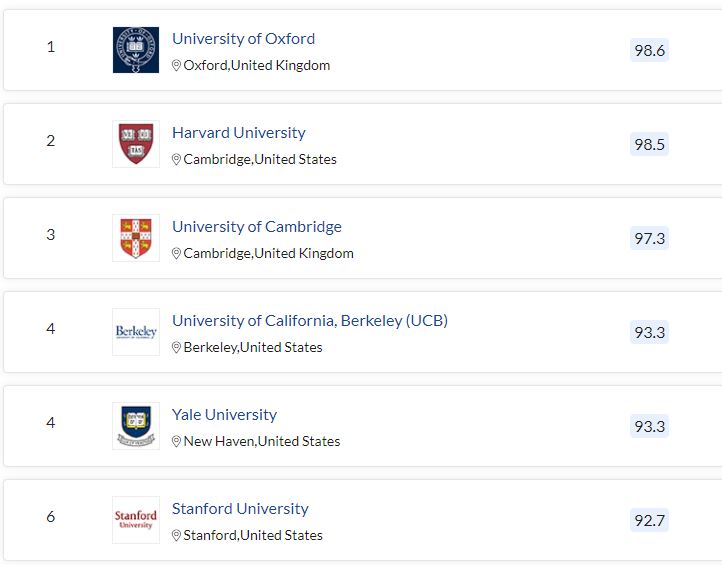Viewport: 722px width, 566px height.
Task: Click location pin icon beside Oxford, United Kingdom
Action: coord(177,66)
